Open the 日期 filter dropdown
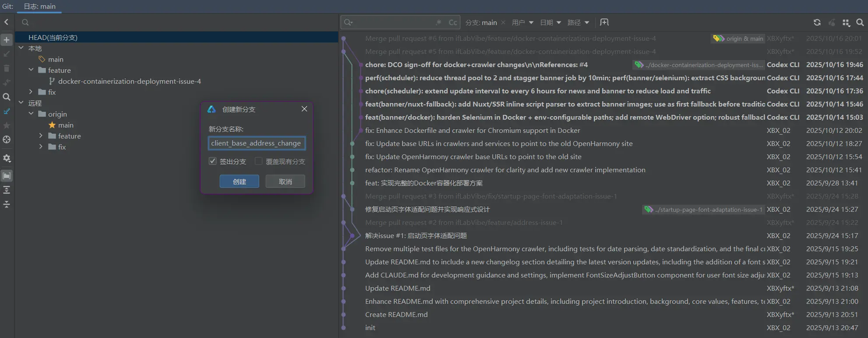Screen dimensions: 868x338 click(x=550, y=22)
